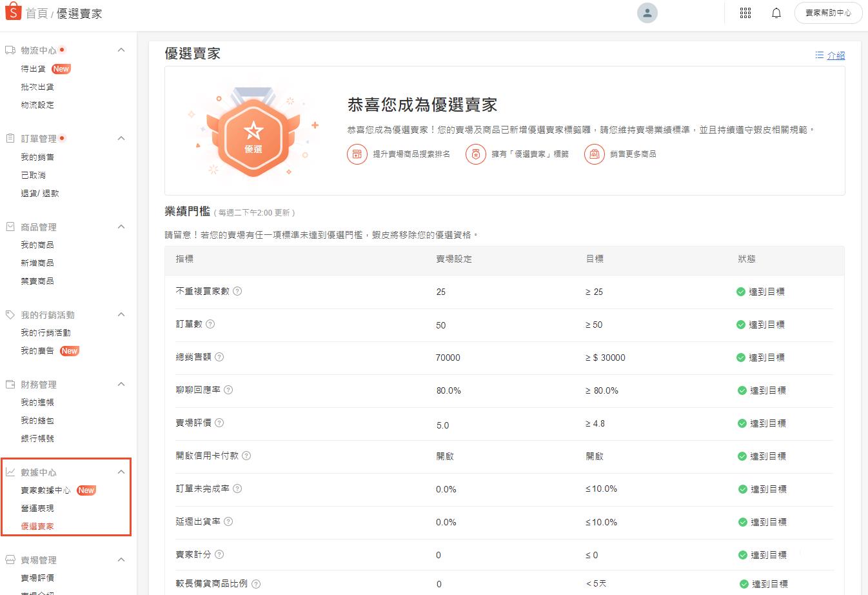Screen dimensions: 868x595
Task: Click the 賣場管理 shop icon
Action: (x=10, y=560)
